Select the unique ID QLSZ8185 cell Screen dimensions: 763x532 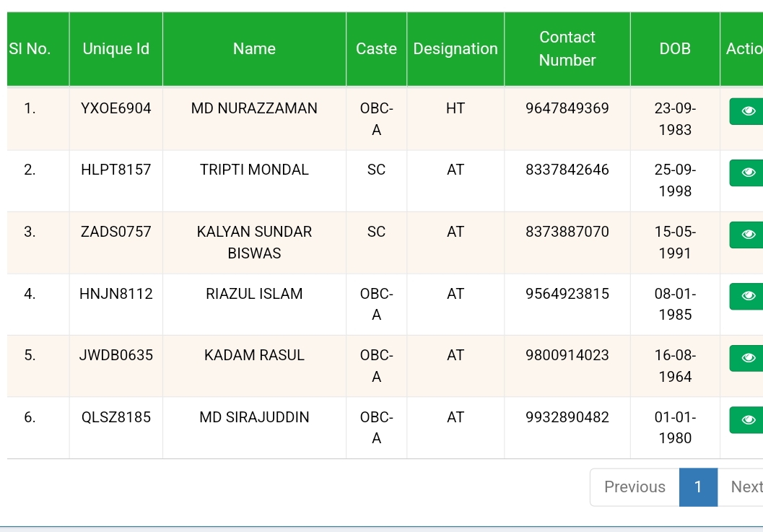coord(116,417)
